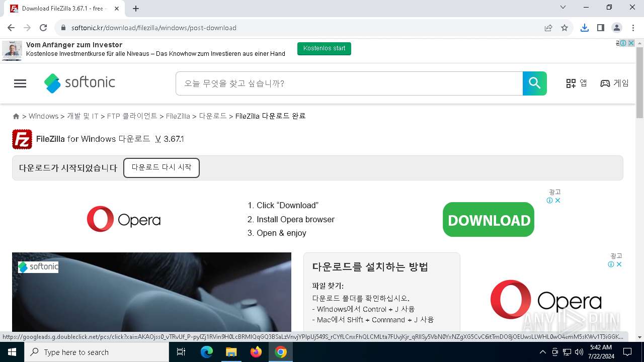Click the home breadcrumb icon
This screenshot has width=644, height=362.
coord(16,116)
